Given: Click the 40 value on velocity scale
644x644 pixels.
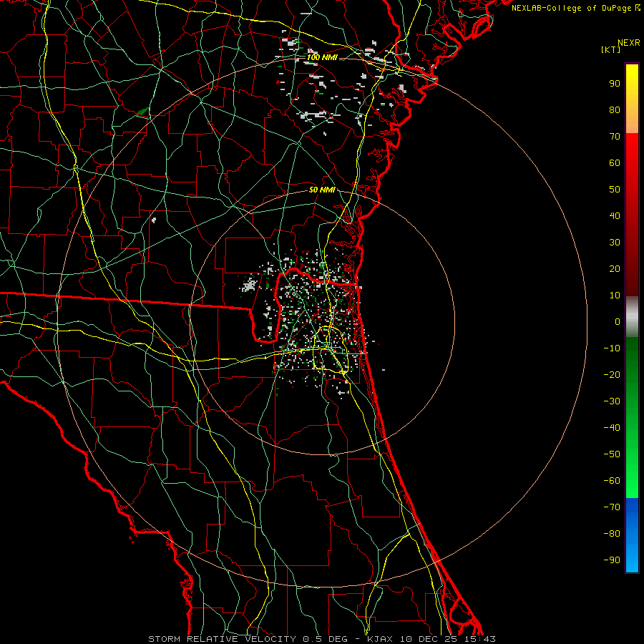Looking at the screenshot, I should [615, 216].
